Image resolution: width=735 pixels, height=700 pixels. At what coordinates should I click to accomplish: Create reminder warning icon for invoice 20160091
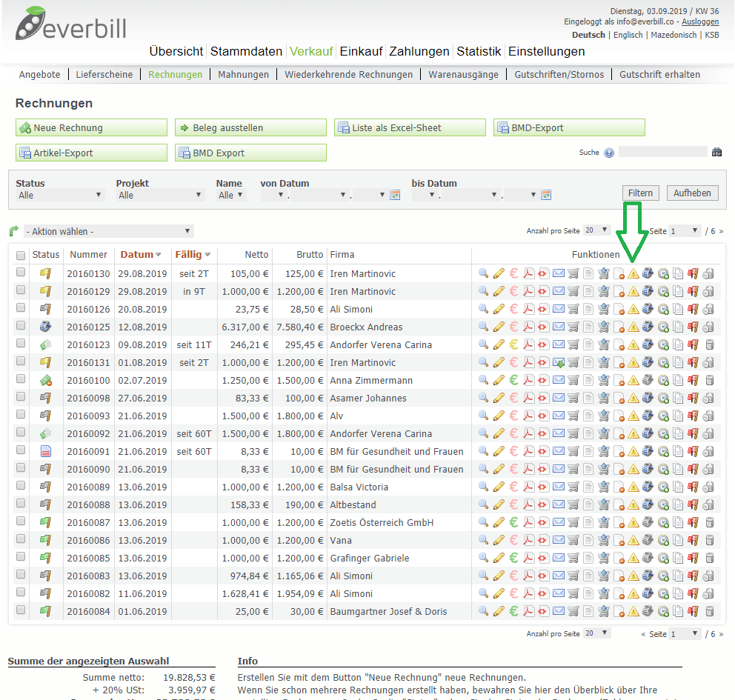tap(633, 452)
